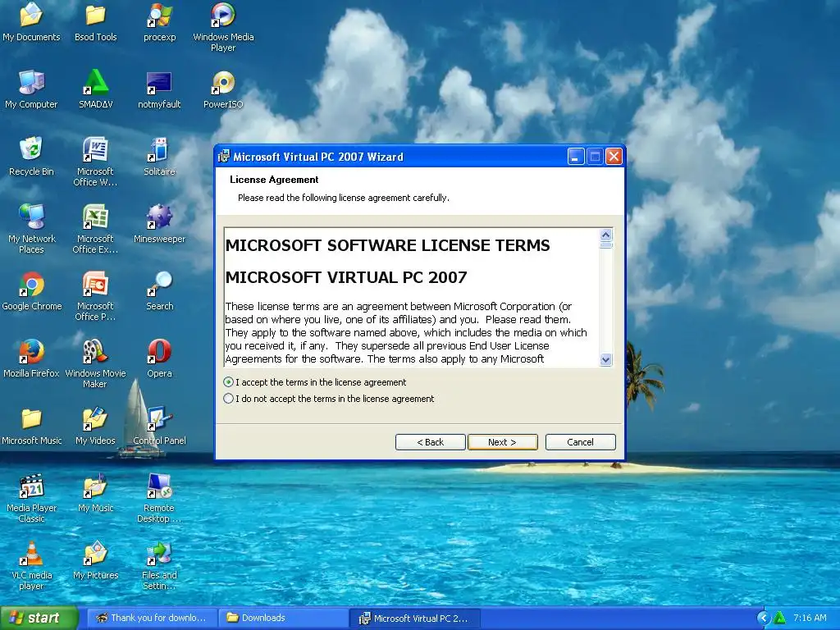Launch SMADAV antivirus desktop icon
This screenshot has width=840, height=630.
point(95,83)
